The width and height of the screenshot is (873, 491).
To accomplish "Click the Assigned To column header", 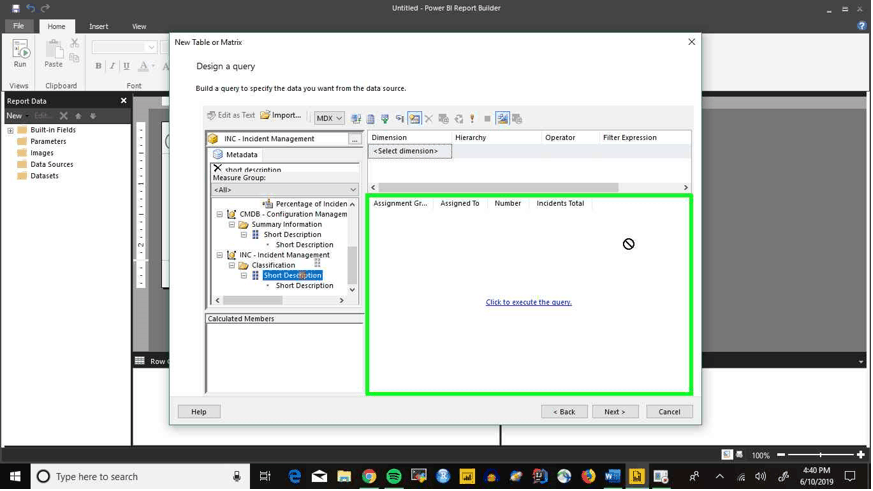I will pos(460,204).
